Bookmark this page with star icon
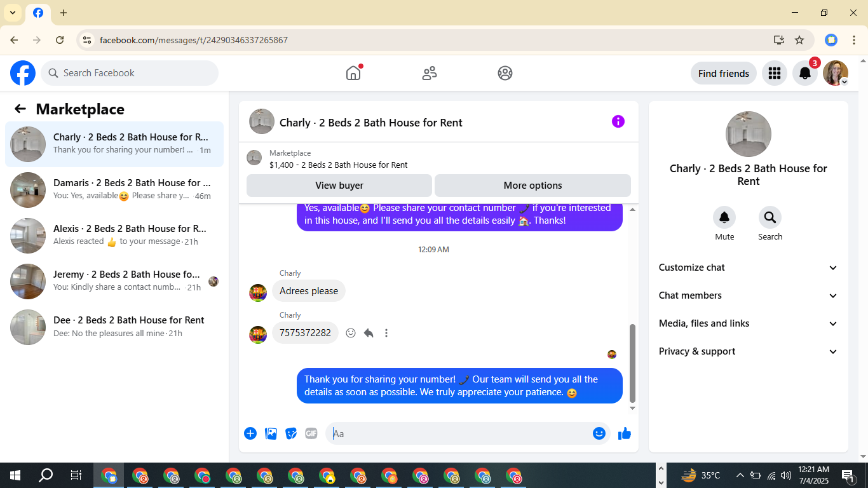This screenshot has height=488, width=868. tap(799, 40)
